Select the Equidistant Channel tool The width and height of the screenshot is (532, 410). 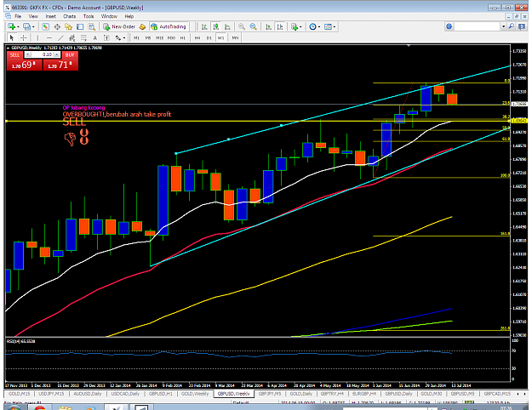click(72, 38)
